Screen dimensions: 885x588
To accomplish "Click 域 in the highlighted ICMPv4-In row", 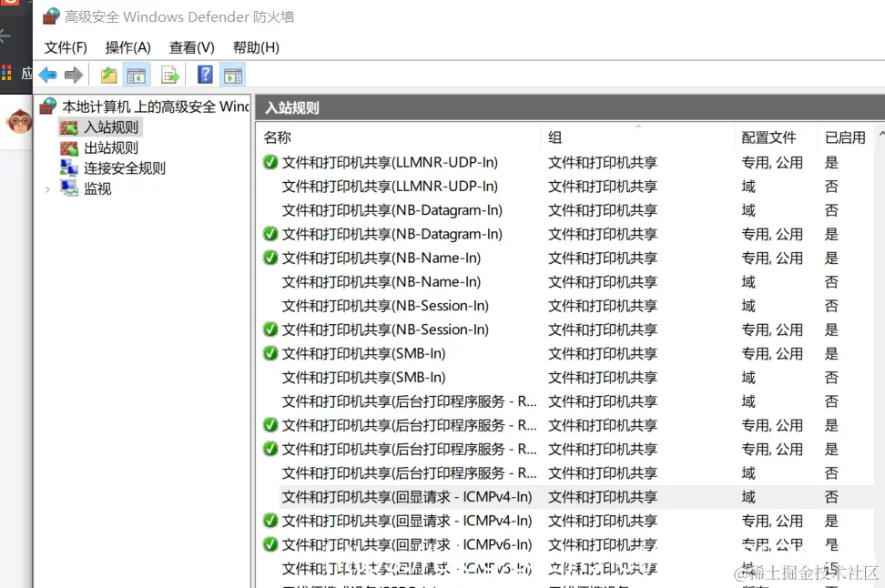I will [x=748, y=497].
